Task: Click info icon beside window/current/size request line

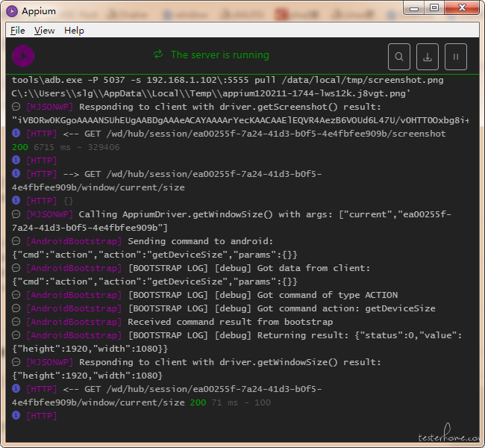Action: click(x=16, y=173)
